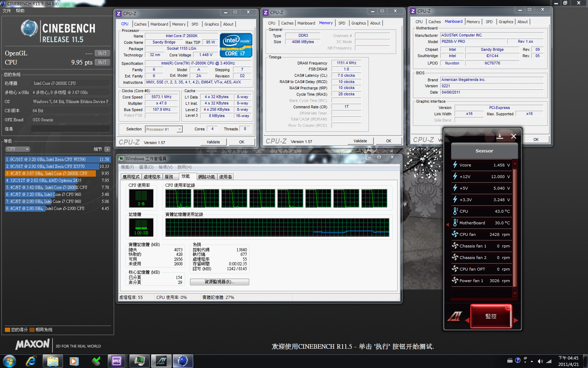Click the +3.3V voltage lightning icon
This screenshot has width=588, height=368.
click(x=455, y=199)
